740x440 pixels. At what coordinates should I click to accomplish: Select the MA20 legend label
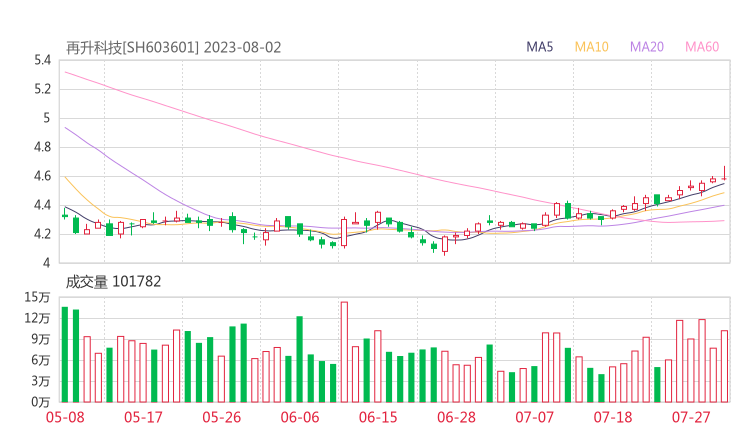[647, 47]
